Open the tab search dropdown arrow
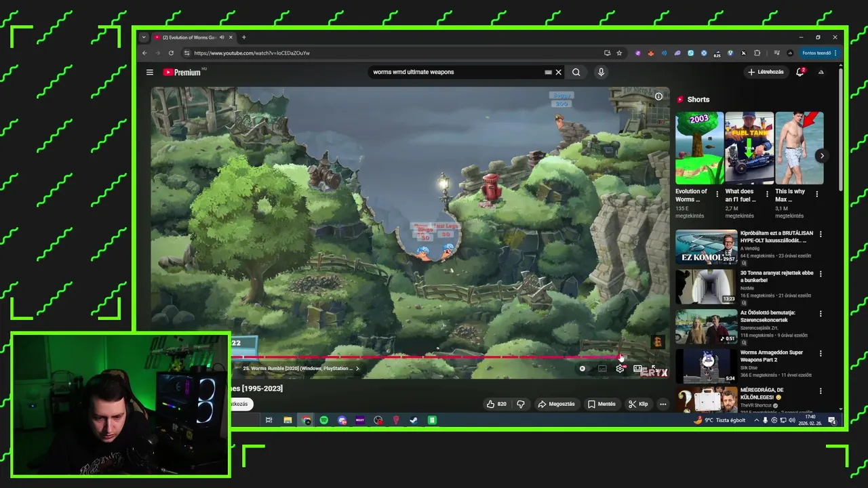 tap(144, 37)
